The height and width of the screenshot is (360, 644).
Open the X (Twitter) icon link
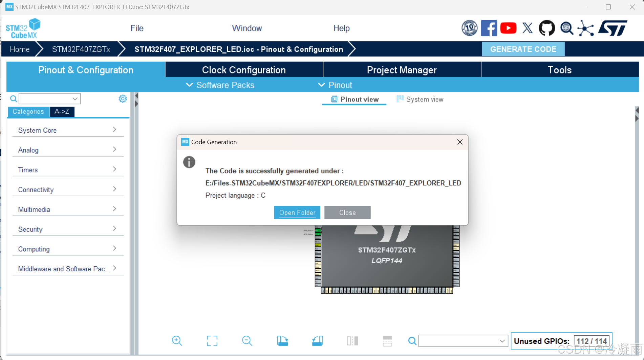[x=528, y=28]
